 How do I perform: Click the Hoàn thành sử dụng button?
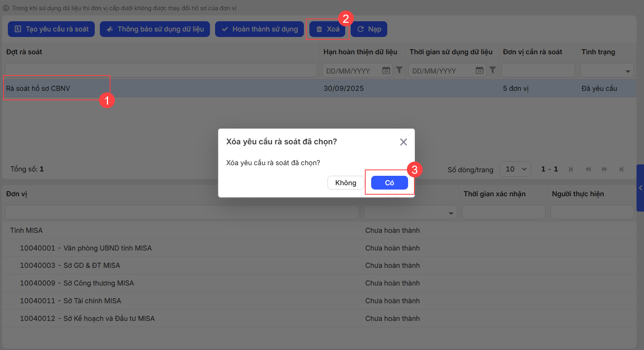(259, 29)
